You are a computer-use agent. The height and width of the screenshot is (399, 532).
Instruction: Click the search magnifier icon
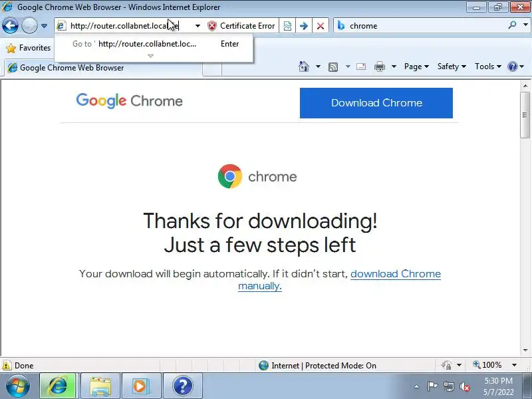pos(512,25)
